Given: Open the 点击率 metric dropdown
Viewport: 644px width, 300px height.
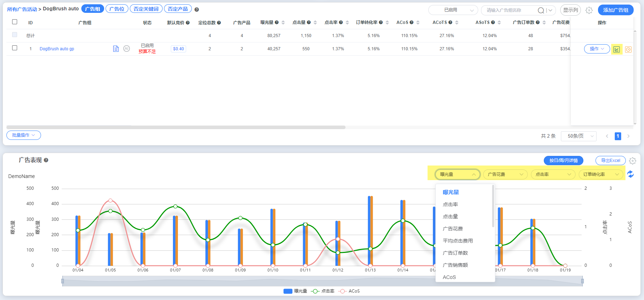Looking at the screenshot, I should [553, 174].
